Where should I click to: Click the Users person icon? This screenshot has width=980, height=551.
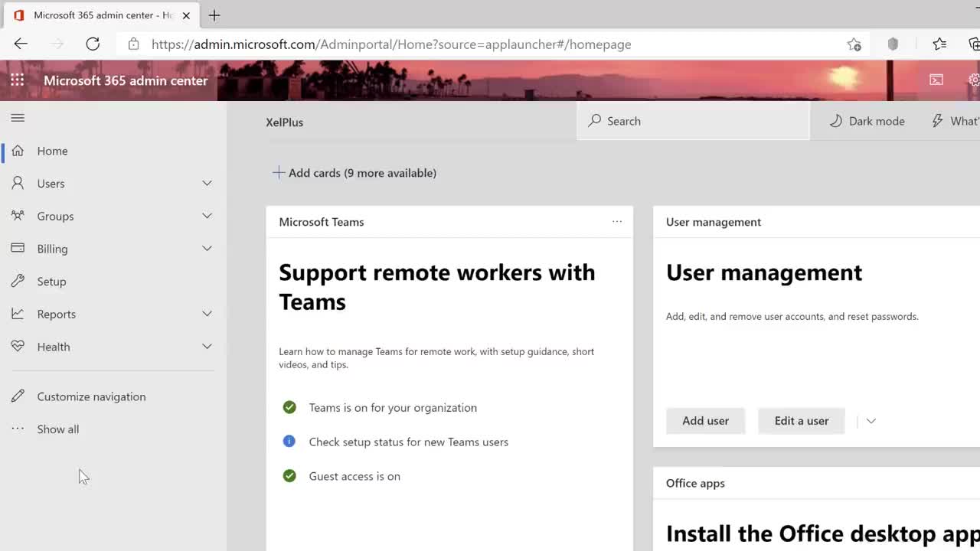(x=18, y=184)
